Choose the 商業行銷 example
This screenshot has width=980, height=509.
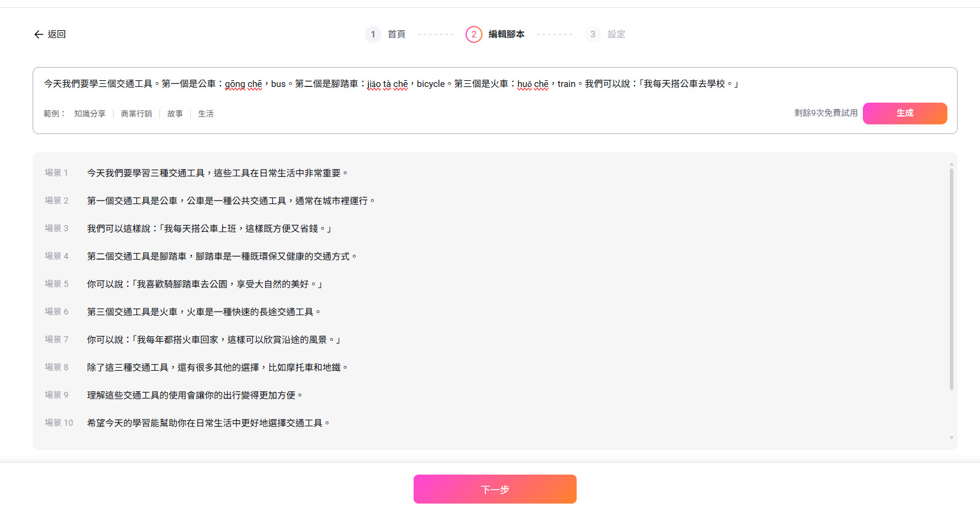[x=136, y=114]
